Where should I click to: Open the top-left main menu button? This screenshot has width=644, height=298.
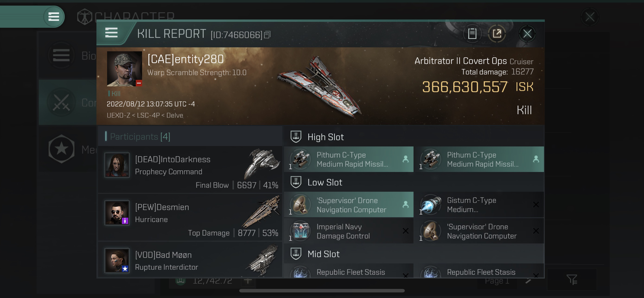54,17
